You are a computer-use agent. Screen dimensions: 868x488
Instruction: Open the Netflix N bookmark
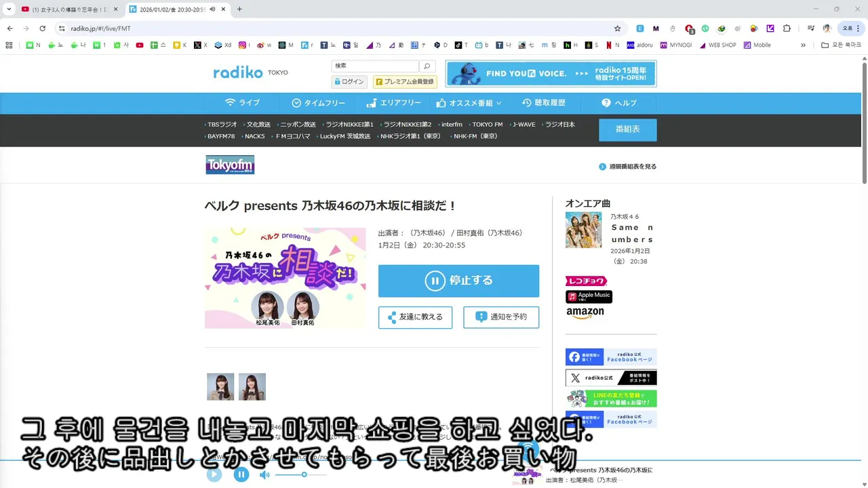pos(613,45)
